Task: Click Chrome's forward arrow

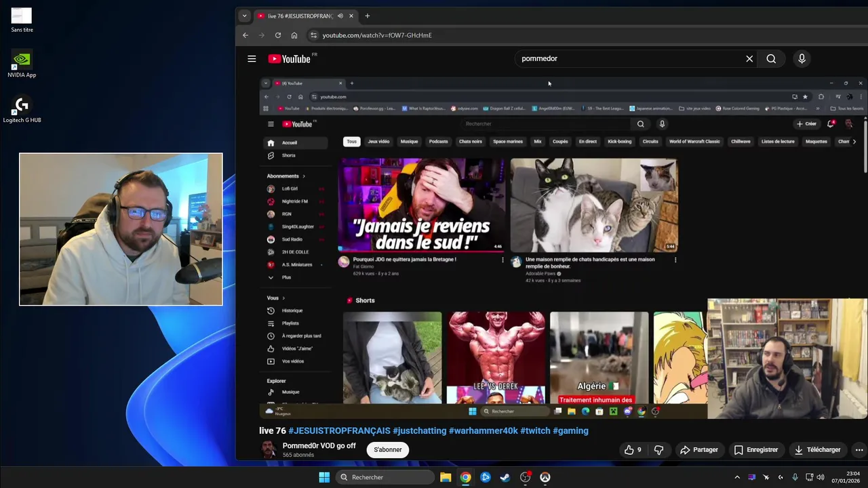Action: (262, 35)
